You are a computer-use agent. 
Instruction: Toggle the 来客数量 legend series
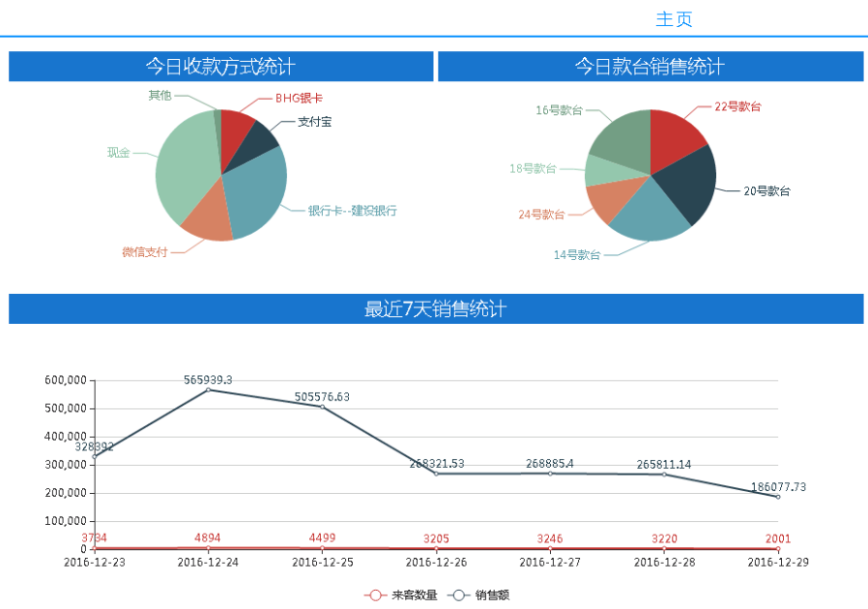pyautogui.click(x=401, y=595)
